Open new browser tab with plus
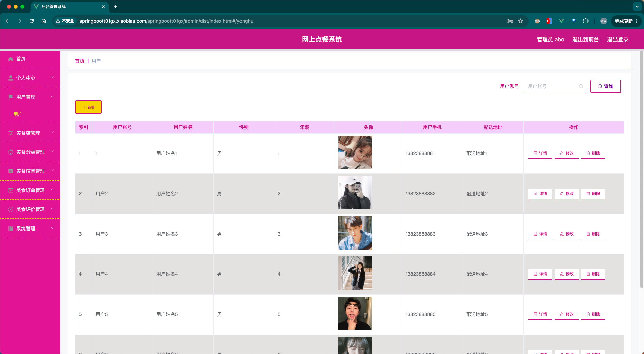Image resolution: width=644 pixels, height=354 pixels. tap(115, 7)
